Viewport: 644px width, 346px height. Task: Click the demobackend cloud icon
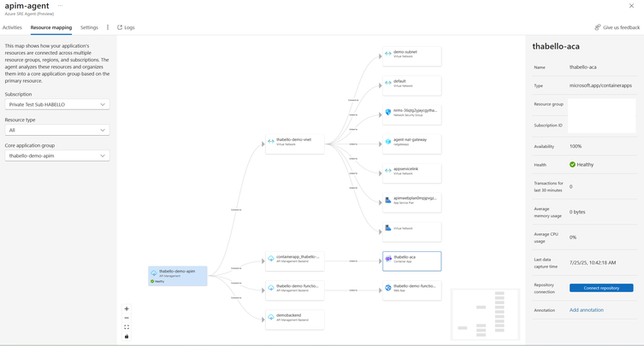[x=271, y=317]
